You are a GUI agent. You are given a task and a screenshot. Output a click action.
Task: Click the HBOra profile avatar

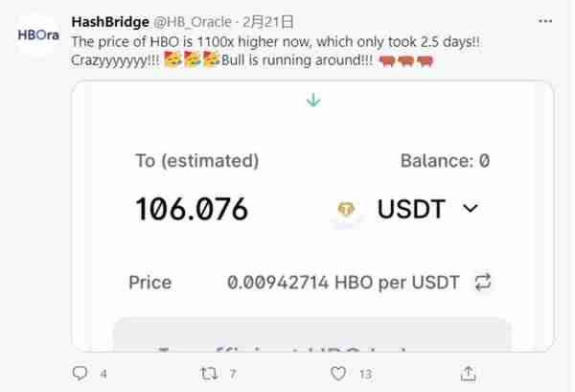38,35
